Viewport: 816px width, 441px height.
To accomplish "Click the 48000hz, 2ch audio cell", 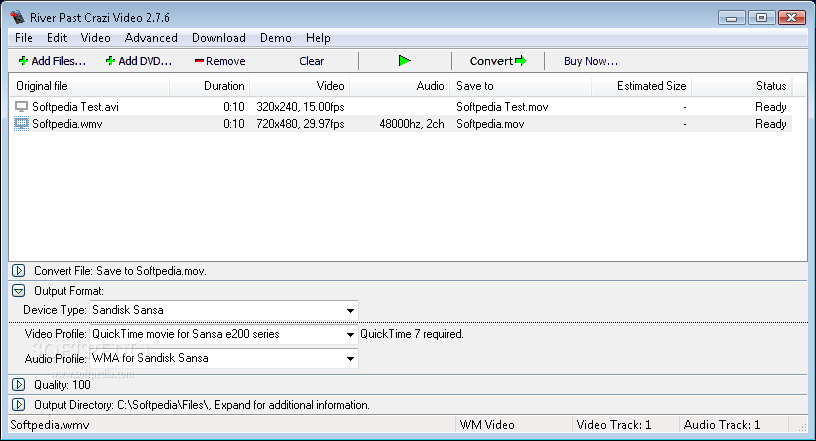I will click(412, 124).
